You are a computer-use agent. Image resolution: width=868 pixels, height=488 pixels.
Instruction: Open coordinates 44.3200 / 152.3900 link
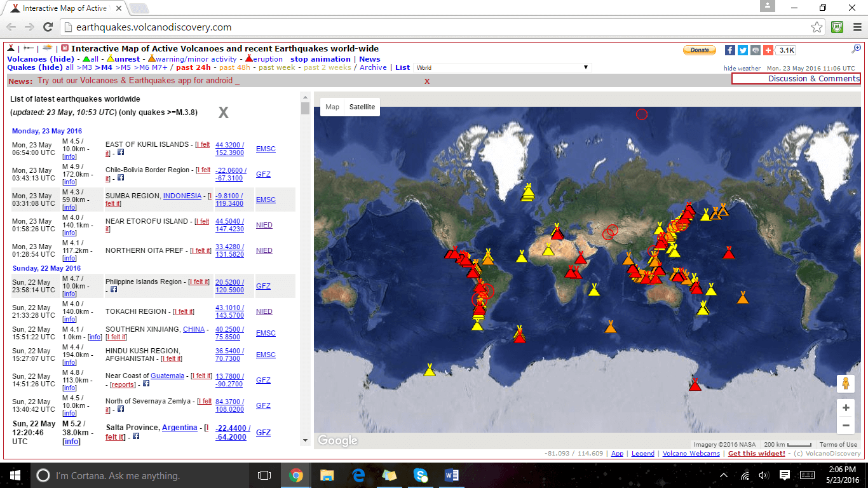[x=229, y=149]
